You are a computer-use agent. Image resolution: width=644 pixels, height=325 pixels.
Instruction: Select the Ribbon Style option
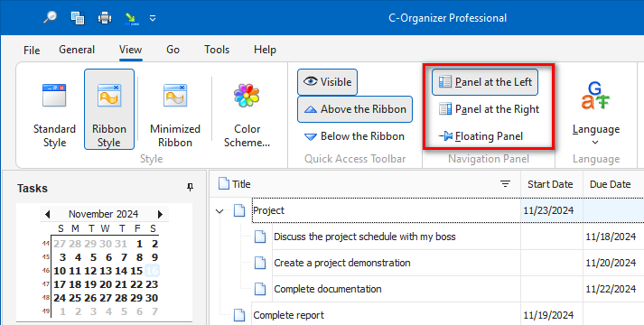coord(109,109)
